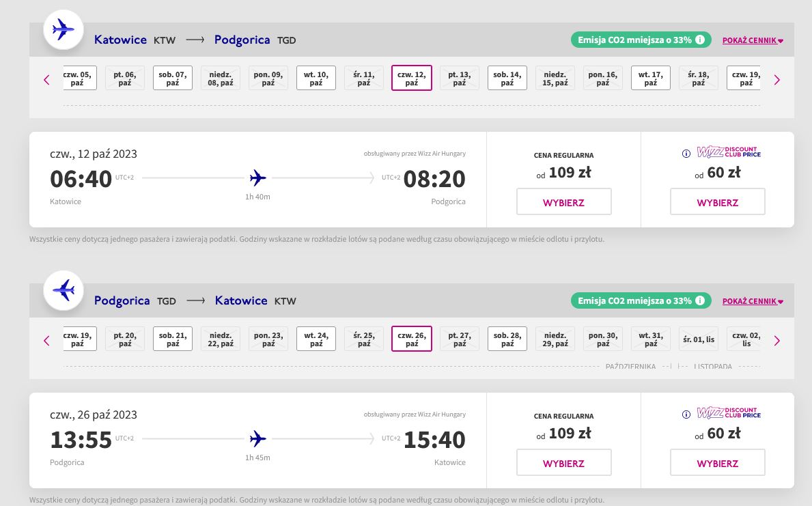
Task: Select outbound date sob. 07, paź
Action: coord(173,79)
